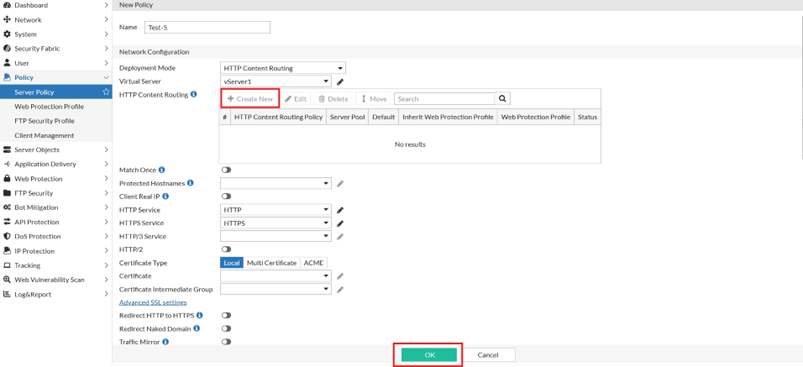Toggle Redirect HTTP to HTTPS switch
This screenshot has width=803, height=367.
tap(226, 315)
